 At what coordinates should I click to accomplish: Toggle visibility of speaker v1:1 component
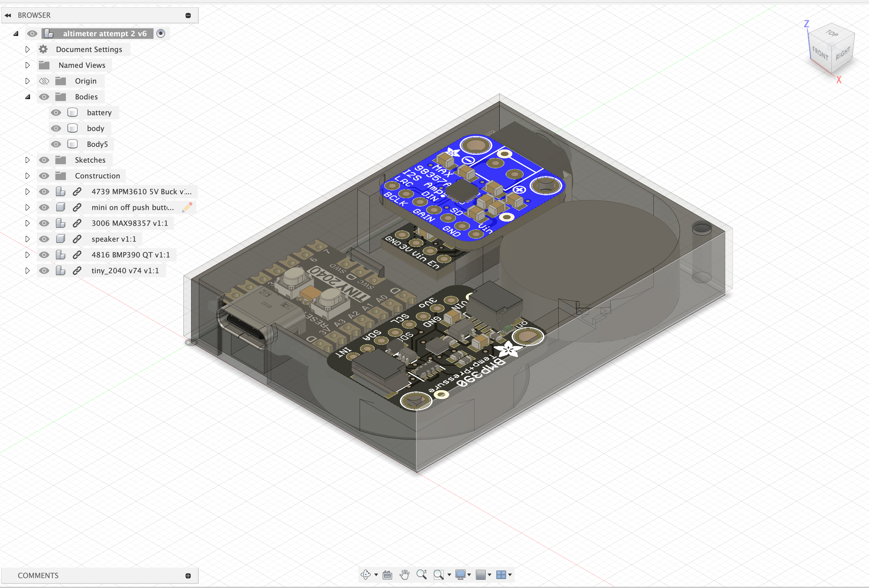pos(44,239)
